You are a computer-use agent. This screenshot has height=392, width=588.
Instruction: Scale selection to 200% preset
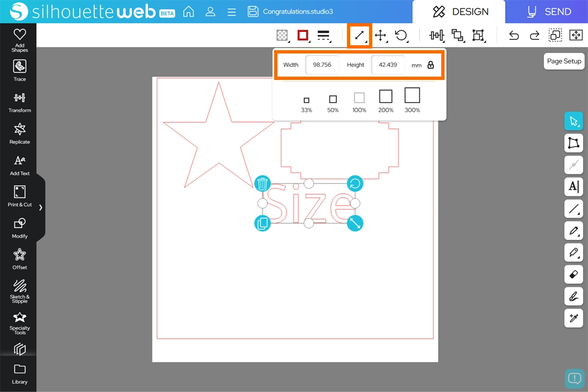click(x=386, y=100)
